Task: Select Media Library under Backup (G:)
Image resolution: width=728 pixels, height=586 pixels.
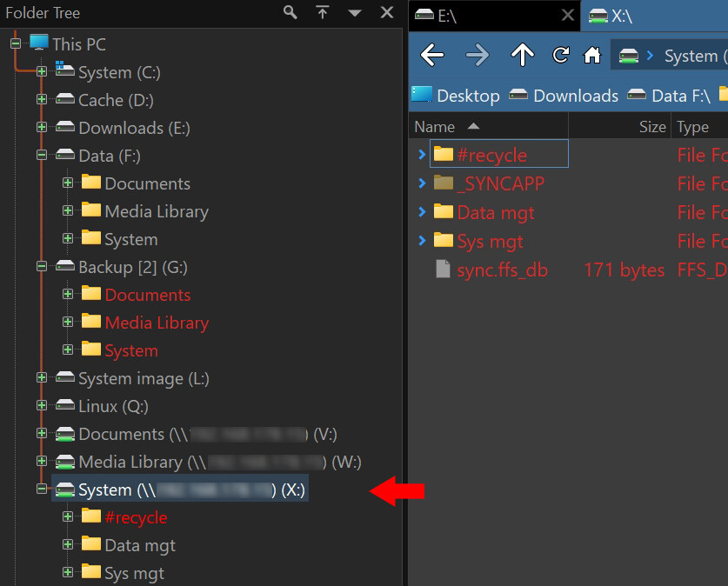Action: pos(157,323)
